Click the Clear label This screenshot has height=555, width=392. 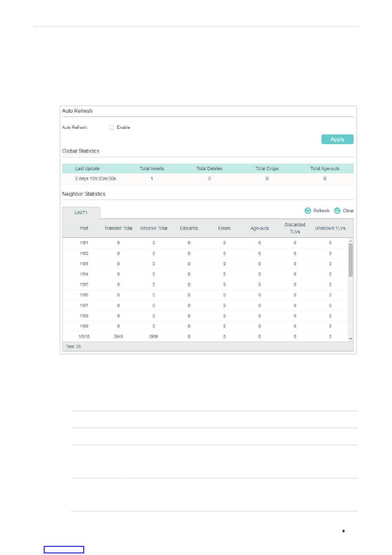click(x=348, y=211)
